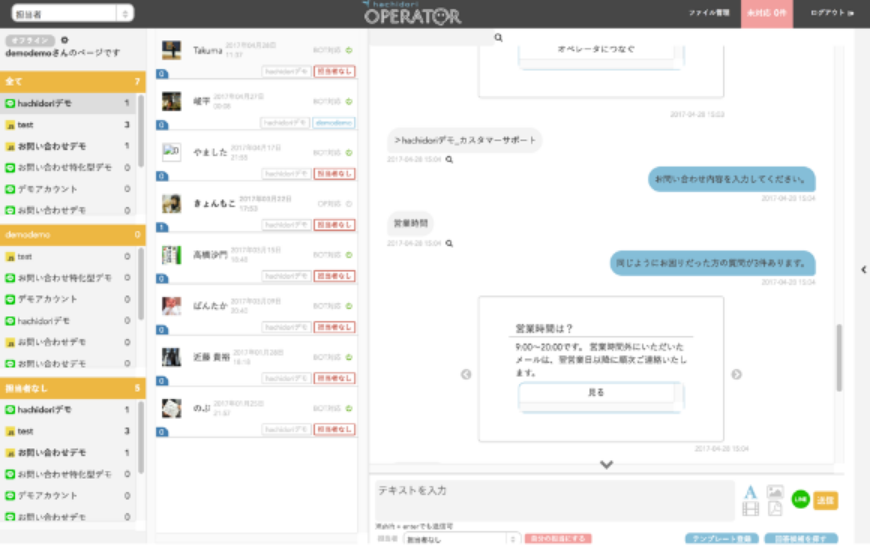Open the 未対応 0件 tab

click(x=766, y=13)
